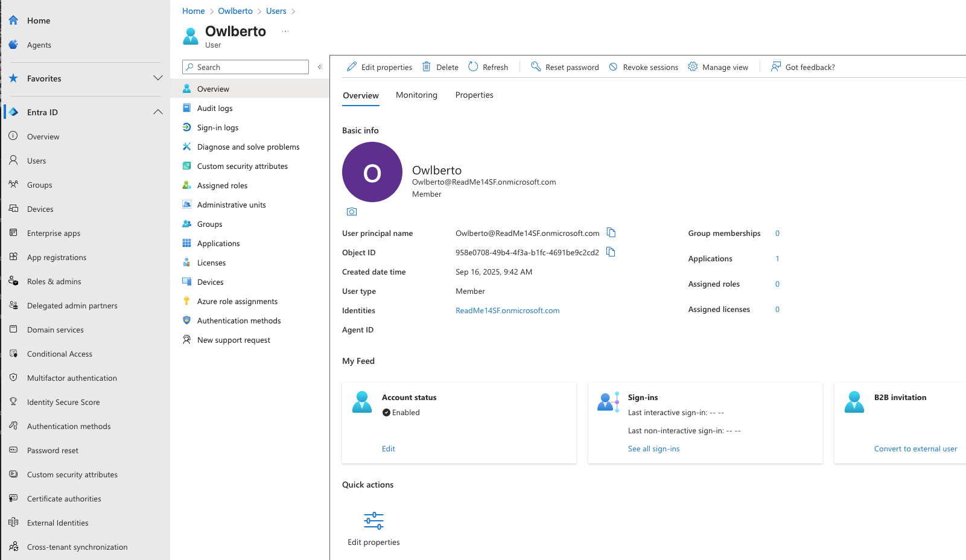This screenshot has height=560, width=966.
Task: Click the Entra ID diamond icon
Action: pos(13,112)
